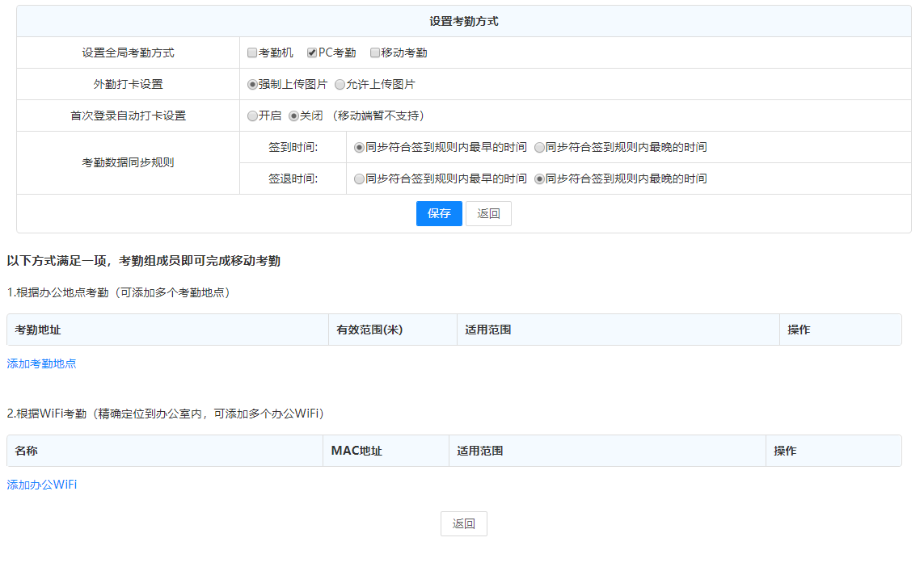The image size is (924, 567).
Task: Tick the 移动考勤 checkbox
Action: (x=375, y=53)
